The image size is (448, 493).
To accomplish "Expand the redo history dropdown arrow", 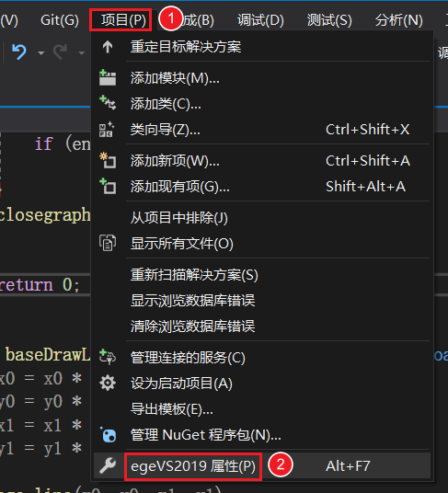I will click(82, 52).
